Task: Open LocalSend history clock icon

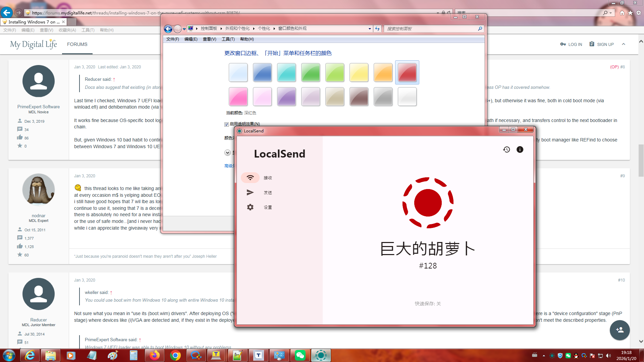Action: coord(506,149)
